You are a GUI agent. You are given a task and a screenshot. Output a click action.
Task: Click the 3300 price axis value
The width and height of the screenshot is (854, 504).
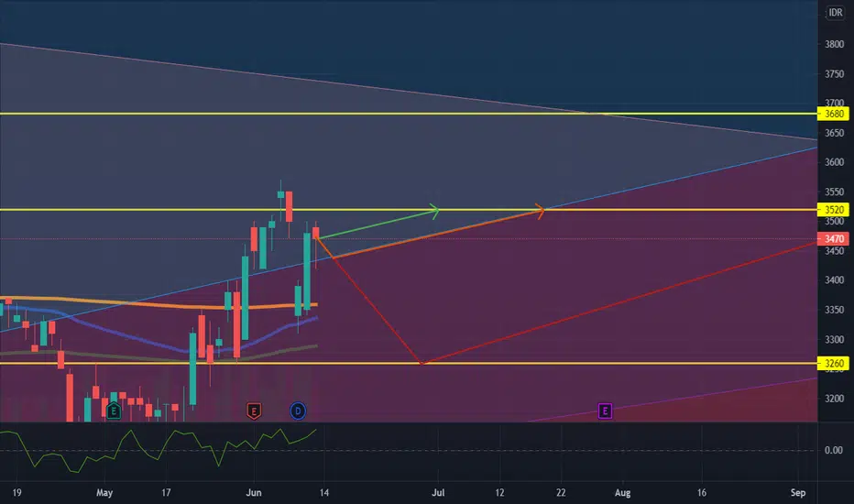(x=835, y=339)
